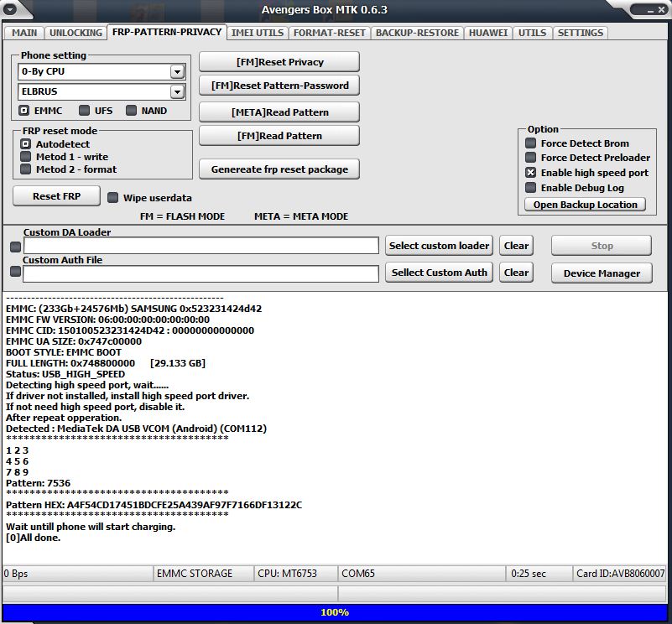Expand the 0-By CPU dropdown
The width and height of the screenshot is (672, 624).
[x=177, y=71]
